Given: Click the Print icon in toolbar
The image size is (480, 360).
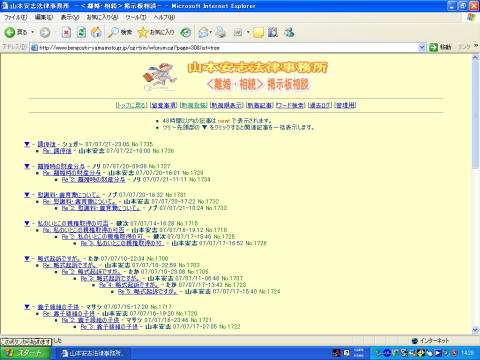Looking at the screenshot, I should (220, 32).
